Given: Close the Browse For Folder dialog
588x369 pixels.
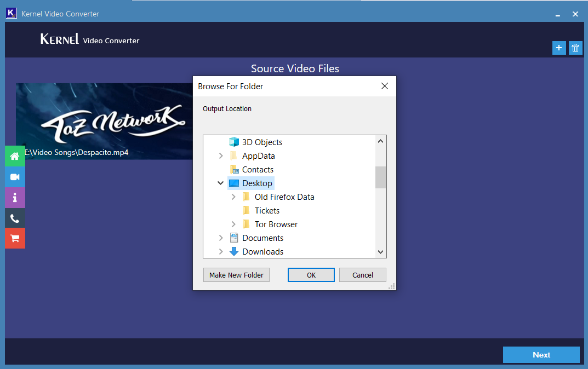Looking at the screenshot, I should point(384,86).
